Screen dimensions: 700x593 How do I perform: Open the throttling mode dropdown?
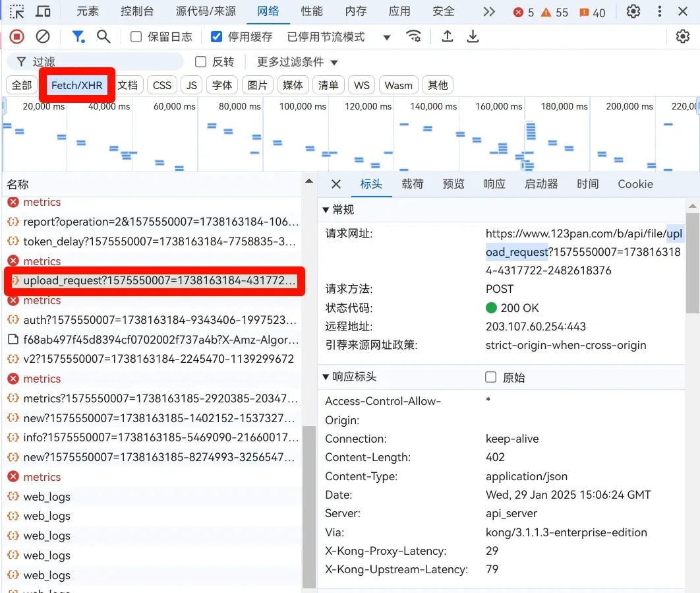[387, 38]
